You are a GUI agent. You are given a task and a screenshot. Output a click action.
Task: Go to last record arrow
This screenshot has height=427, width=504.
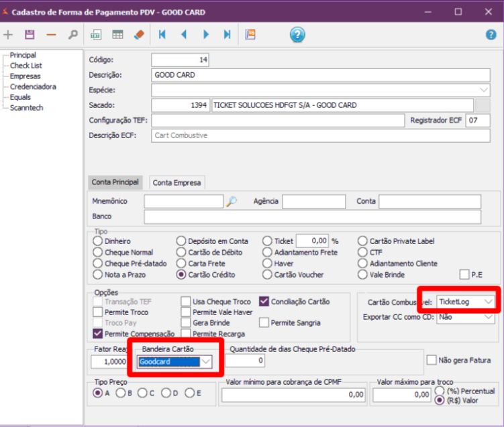[228, 34]
